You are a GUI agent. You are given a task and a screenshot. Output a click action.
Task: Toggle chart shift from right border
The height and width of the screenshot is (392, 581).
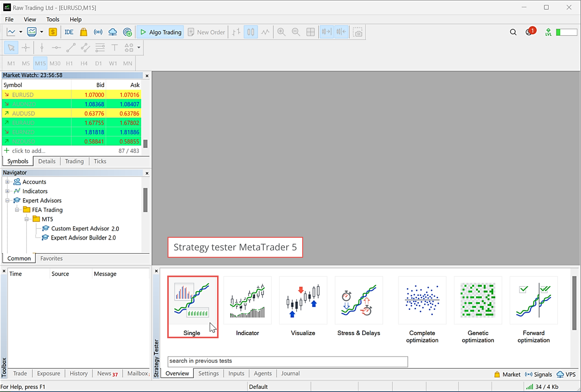tap(341, 32)
